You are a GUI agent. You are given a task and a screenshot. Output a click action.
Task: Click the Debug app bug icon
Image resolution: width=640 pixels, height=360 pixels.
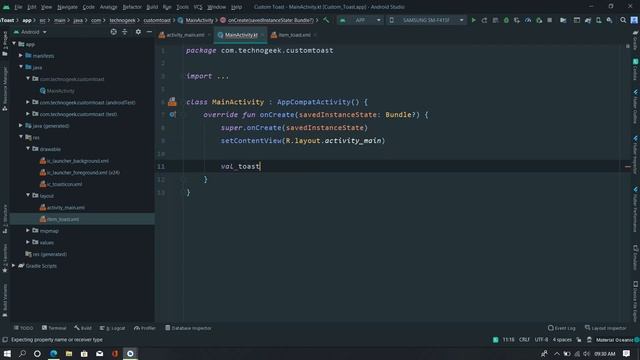pos(506,20)
